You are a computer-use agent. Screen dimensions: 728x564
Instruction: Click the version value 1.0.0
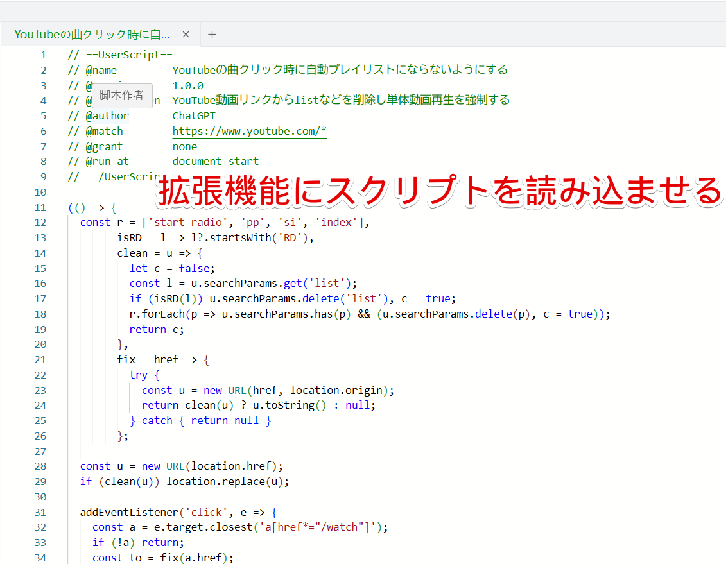point(187,85)
